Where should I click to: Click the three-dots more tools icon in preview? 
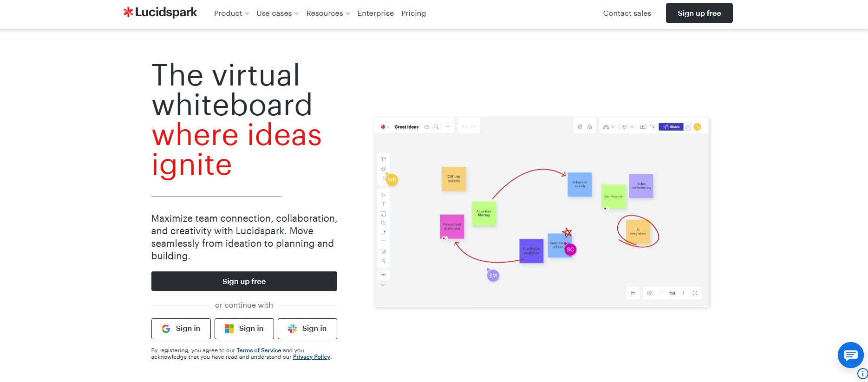(x=383, y=275)
